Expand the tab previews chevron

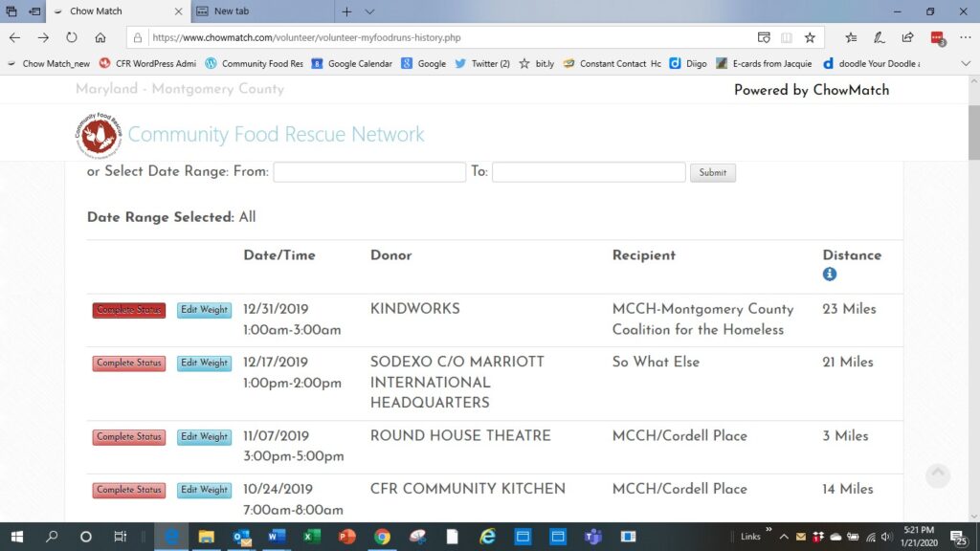(x=369, y=11)
